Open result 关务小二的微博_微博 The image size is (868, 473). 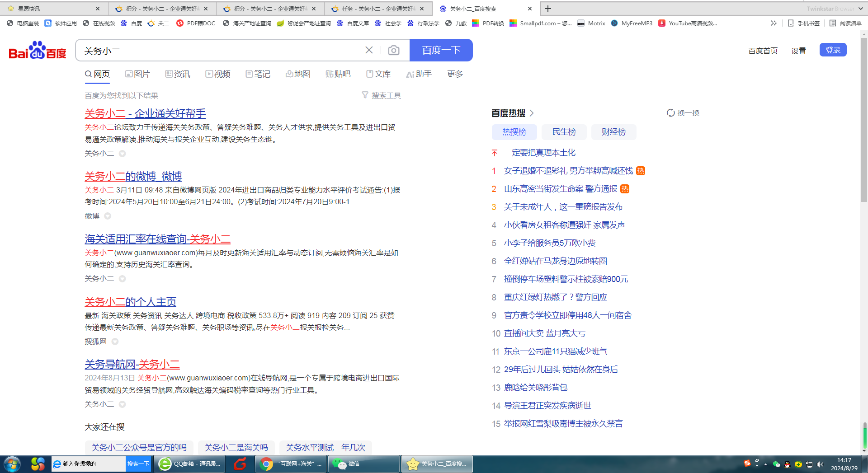(x=133, y=176)
